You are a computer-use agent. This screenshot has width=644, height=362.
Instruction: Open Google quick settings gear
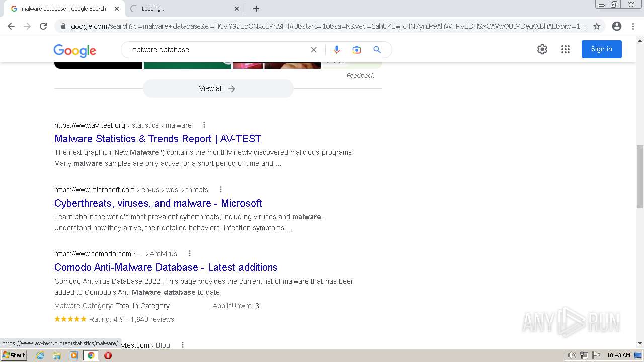[542, 49]
